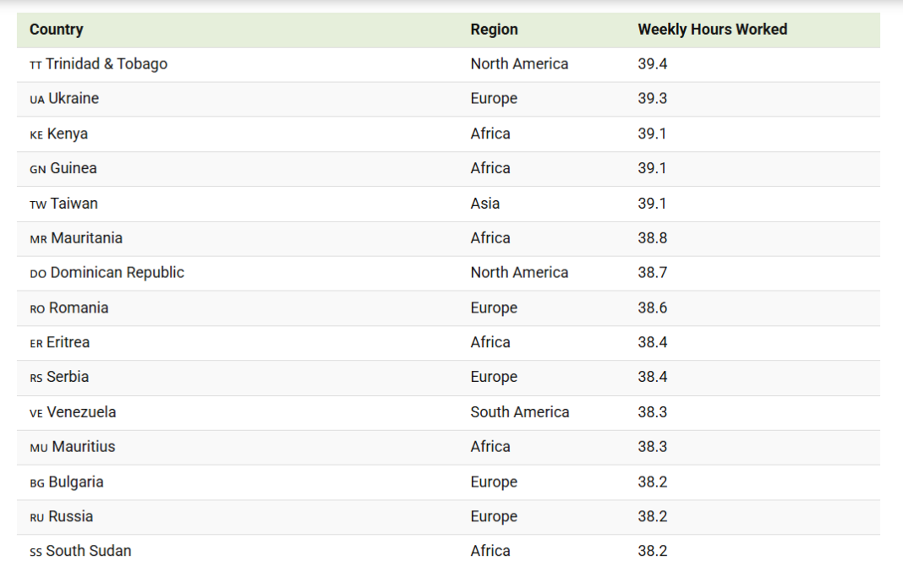903x588 pixels.
Task: Click the Europe region in Bulgaria's row
Action: coord(494,482)
